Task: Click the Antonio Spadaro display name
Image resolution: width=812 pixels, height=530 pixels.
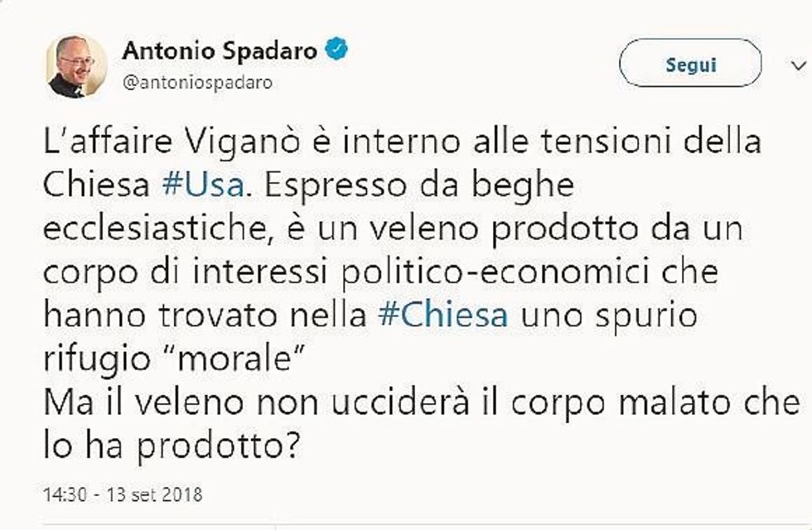Action: 220,51
